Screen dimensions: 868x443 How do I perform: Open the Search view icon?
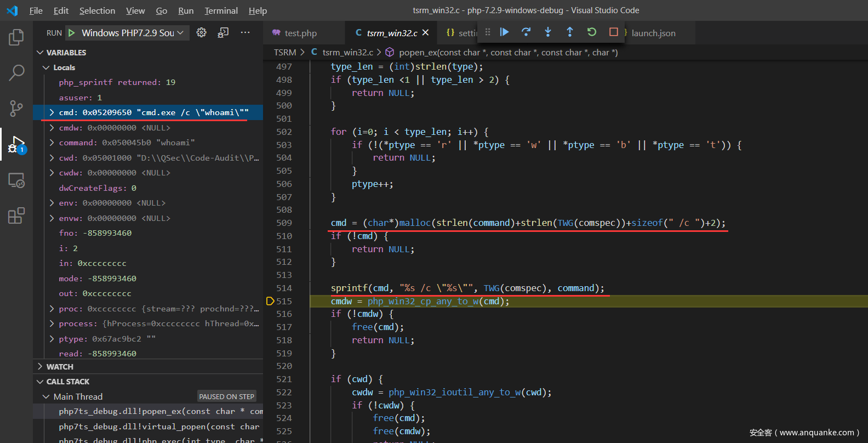click(x=16, y=72)
